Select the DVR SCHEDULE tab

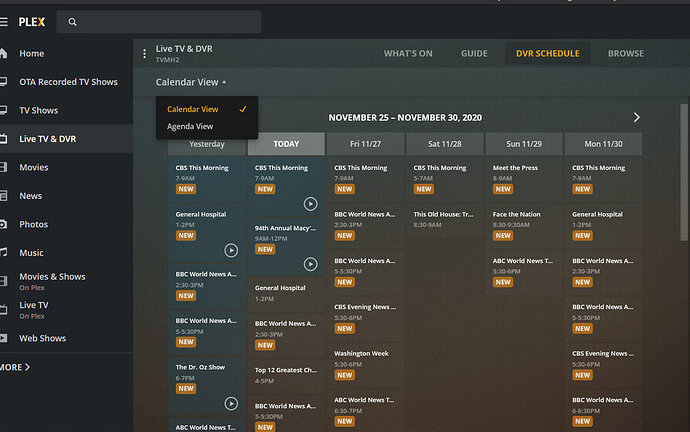click(x=547, y=54)
